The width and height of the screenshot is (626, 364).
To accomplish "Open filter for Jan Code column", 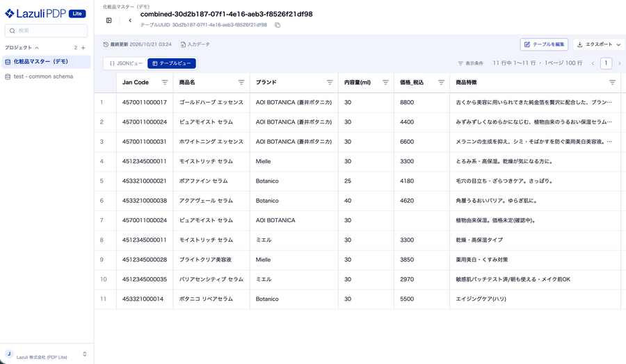I will tap(164, 82).
